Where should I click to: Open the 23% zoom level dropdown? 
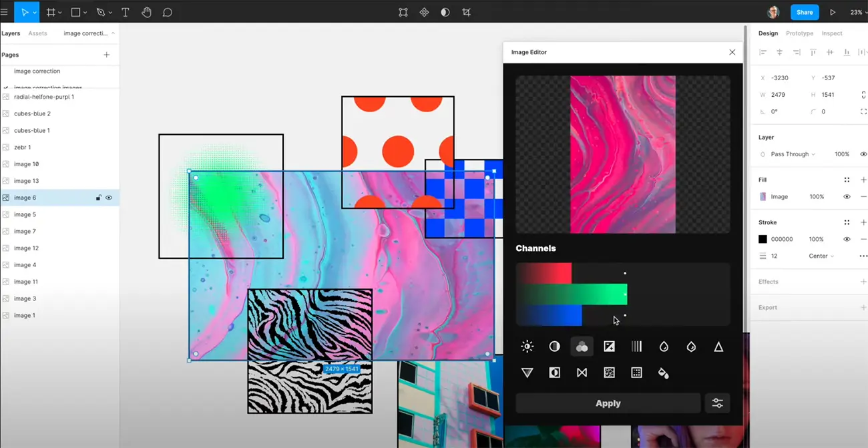click(857, 12)
